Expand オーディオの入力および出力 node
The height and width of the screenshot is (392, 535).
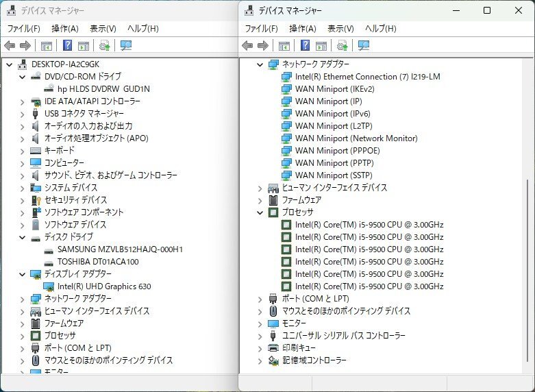[x=22, y=126]
